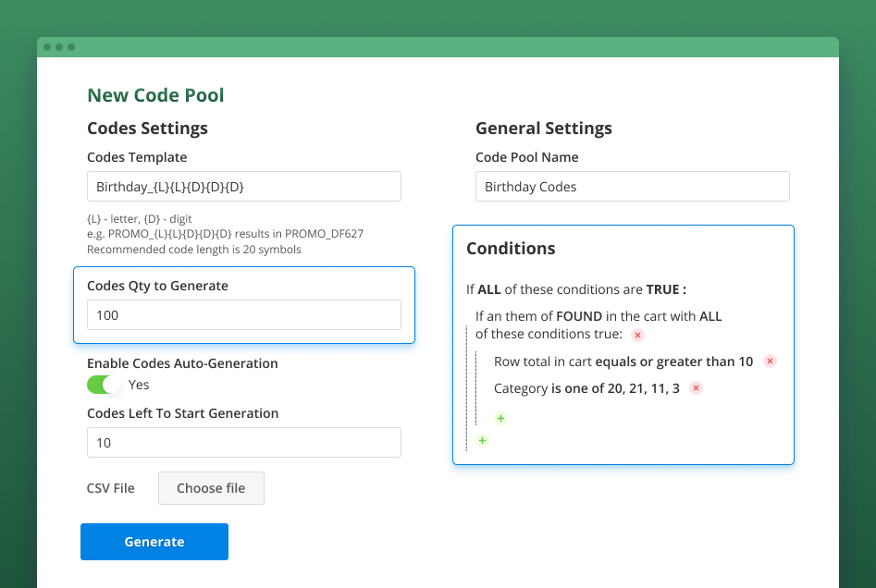
Task: Edit the Code Pool Name "Birthday Codes"
Action: point(632,186)
